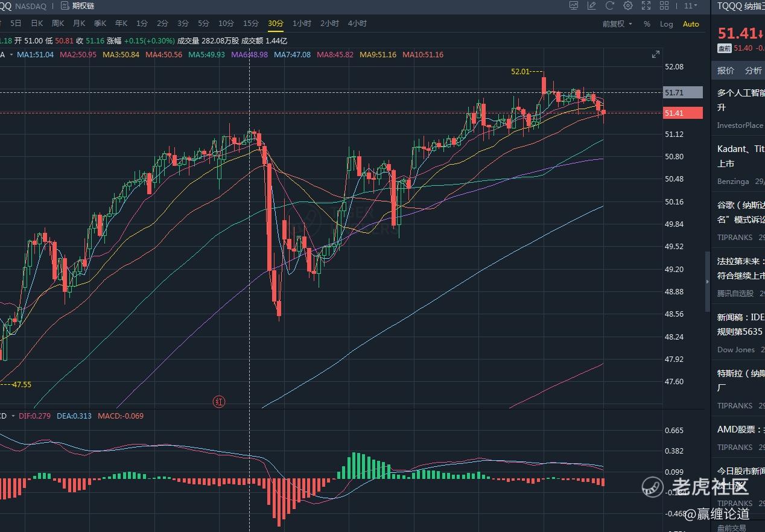765x532 pixels.
Task: Select the 10分 ten-minute interval
Action: coord(226,24)
